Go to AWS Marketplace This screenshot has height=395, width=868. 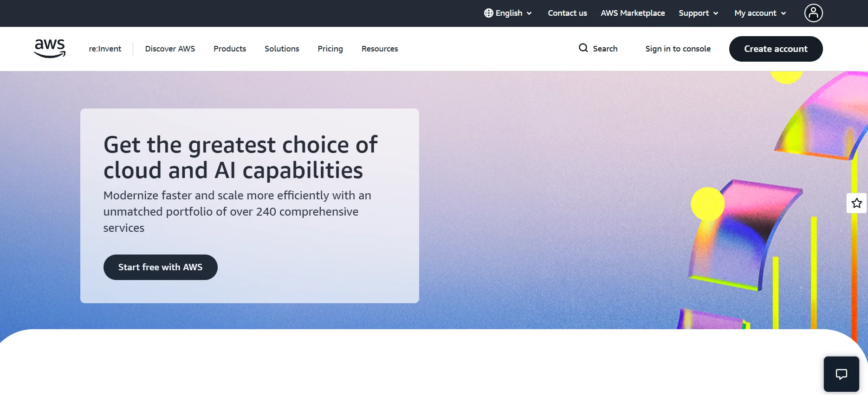point(633,13)
